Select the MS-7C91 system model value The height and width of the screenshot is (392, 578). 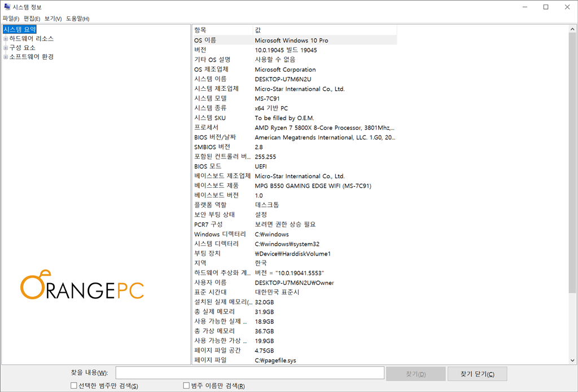267,98
